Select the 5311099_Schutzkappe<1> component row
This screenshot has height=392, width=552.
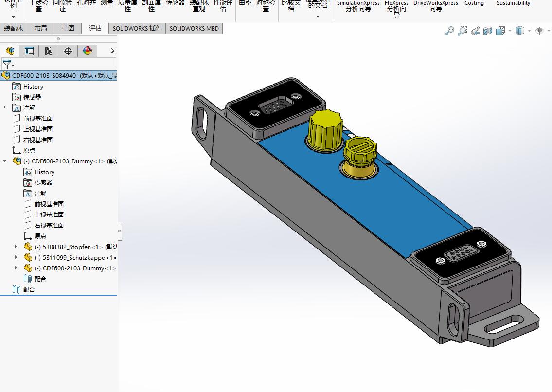pyautogui.click(x=70, y=257)
